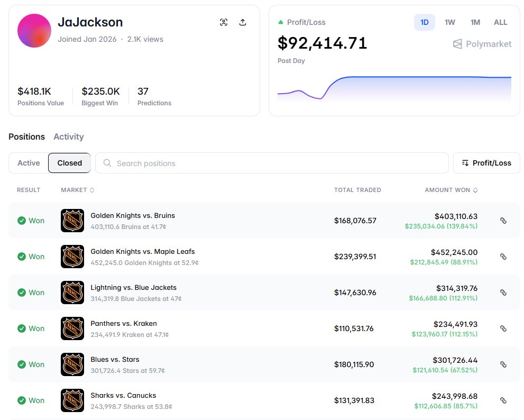Copy link for Sharks vs. Canucks position
The height and width of the screenshot is (420, 524).
(503, 400)
